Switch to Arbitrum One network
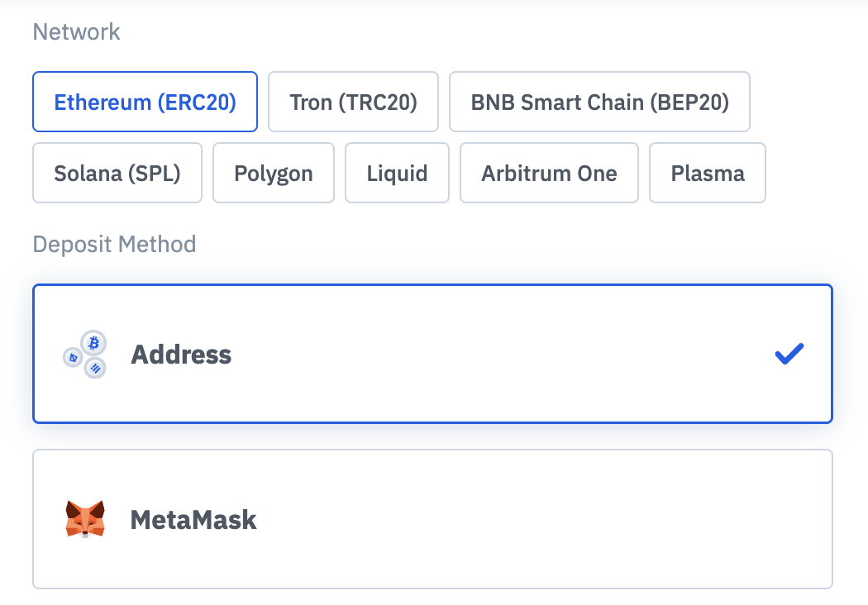Viewport: 868px width, 605px height. point(549,174)
